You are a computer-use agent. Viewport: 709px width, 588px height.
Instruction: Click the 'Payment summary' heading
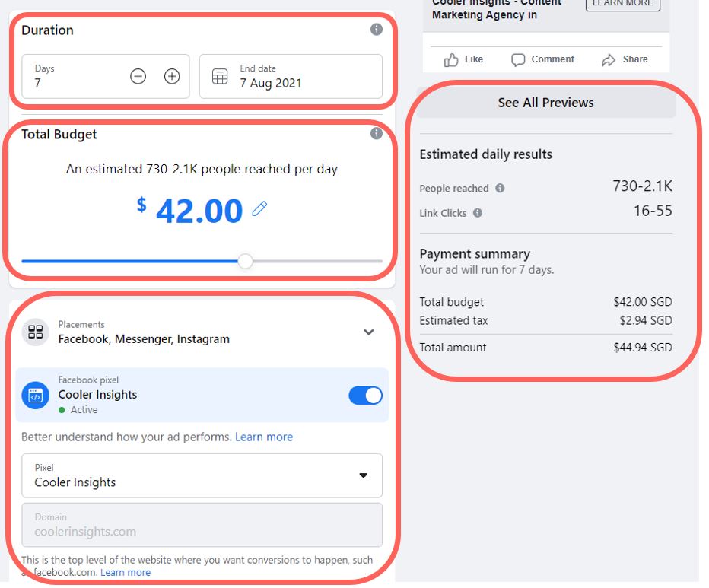tap(475, 253)
